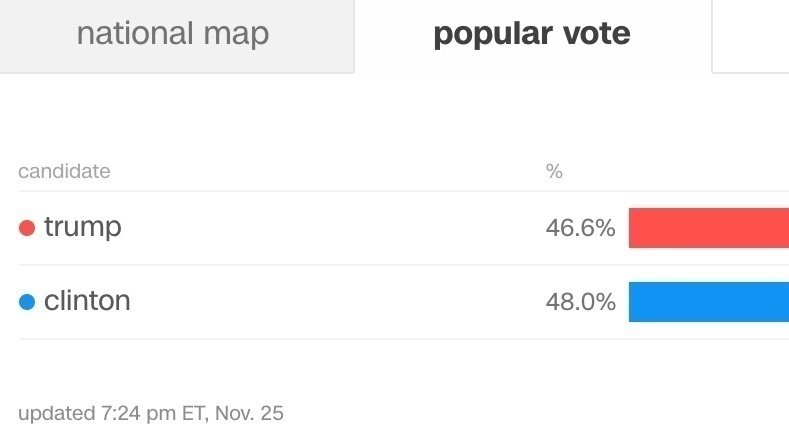Click the red dot beside trump
789x444 pixels.
tap(27, 228)
